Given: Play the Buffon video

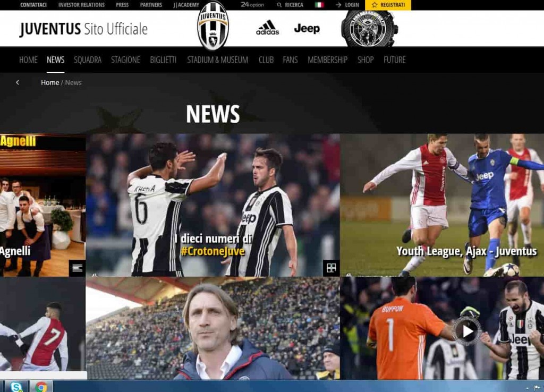Looking at the screenshot, I should pos(466,331).
